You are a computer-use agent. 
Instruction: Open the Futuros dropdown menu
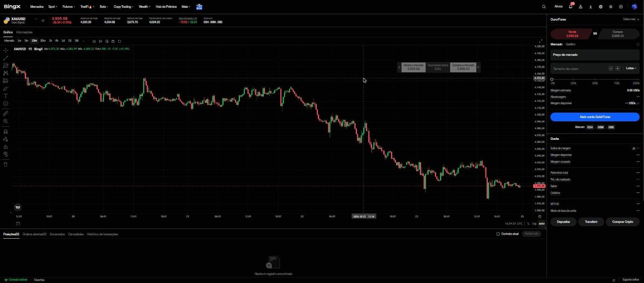(68, 7)
